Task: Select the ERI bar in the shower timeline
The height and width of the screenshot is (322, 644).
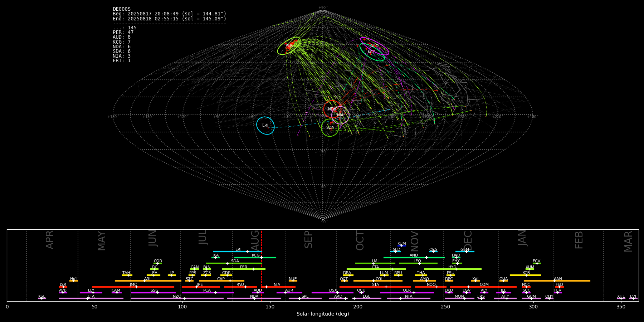Action: (238, 252)
